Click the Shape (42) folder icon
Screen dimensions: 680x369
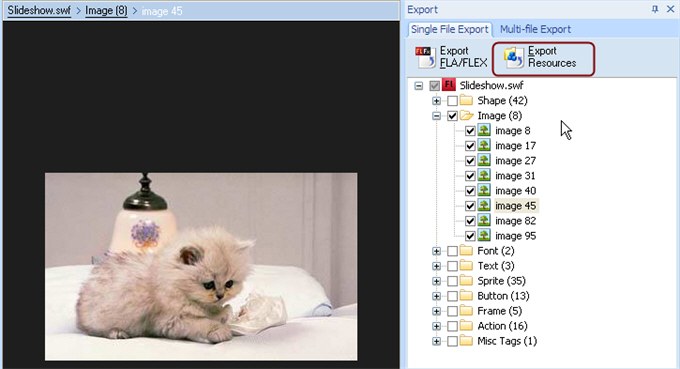pos(466,101)
